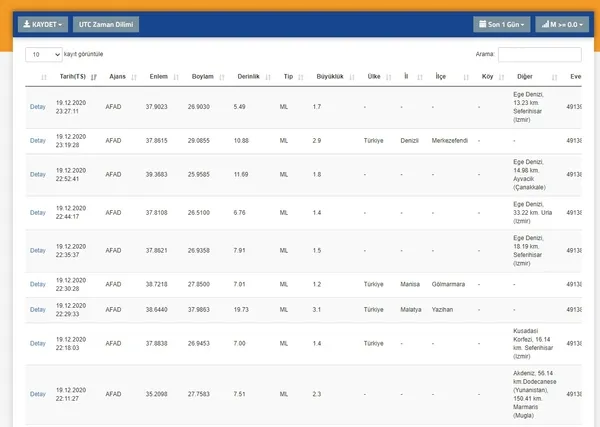Click the Arama search input field
Image resolution: width=600 pixels, height=427 pixels.
(x=539, y=55)
